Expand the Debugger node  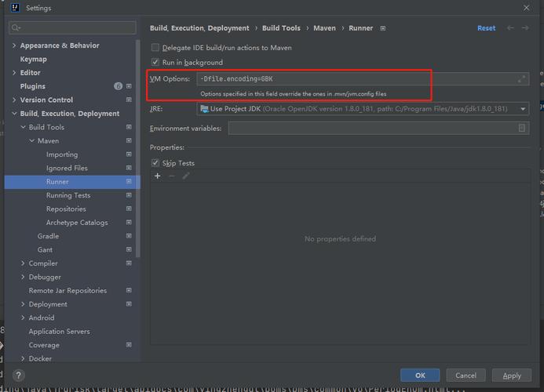[23, 277]
